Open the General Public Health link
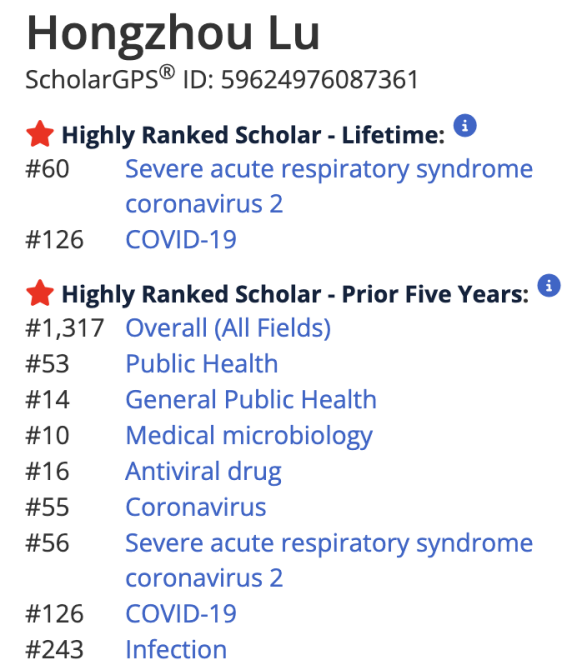 (251, 400)
